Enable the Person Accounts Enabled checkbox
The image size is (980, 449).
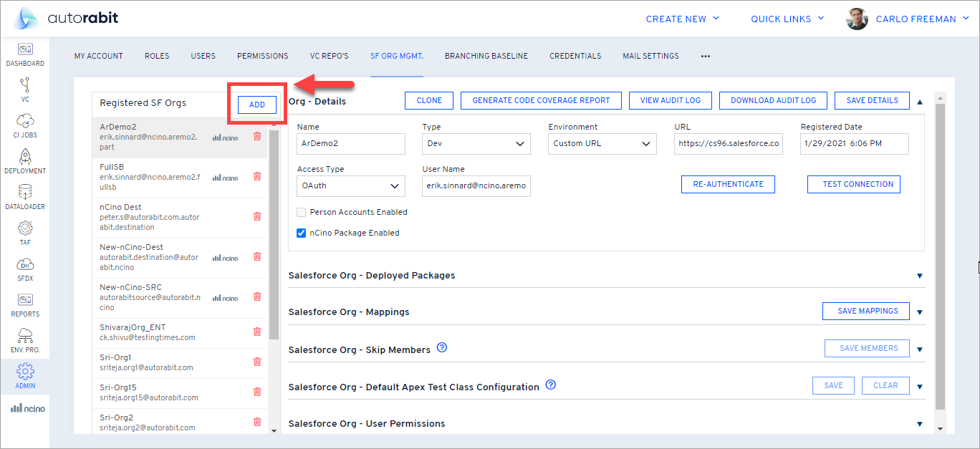(302, 212)
